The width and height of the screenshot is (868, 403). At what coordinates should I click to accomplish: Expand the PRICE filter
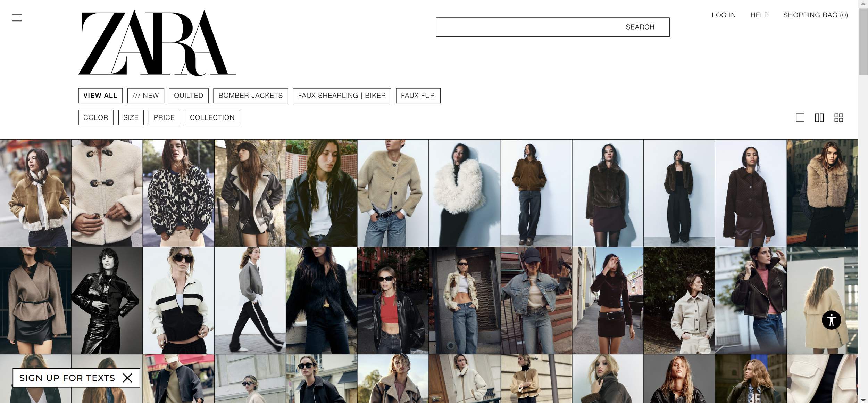click(164, 118)
